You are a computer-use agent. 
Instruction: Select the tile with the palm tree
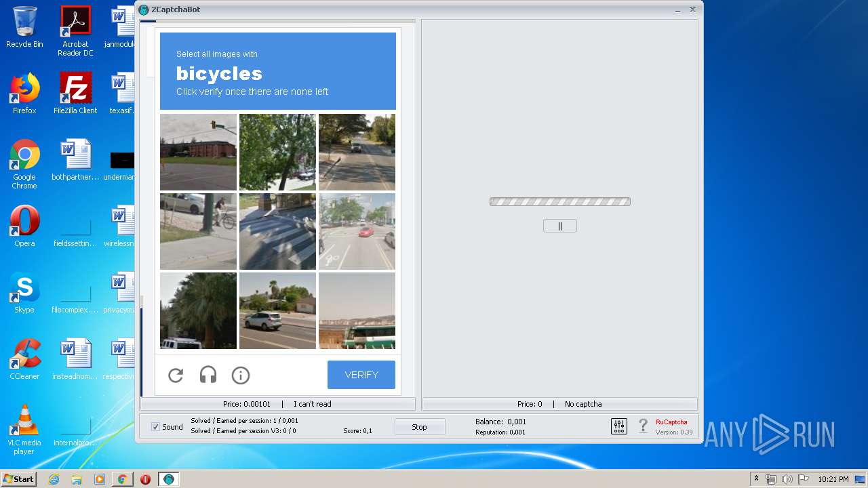(x=199, y=310)
